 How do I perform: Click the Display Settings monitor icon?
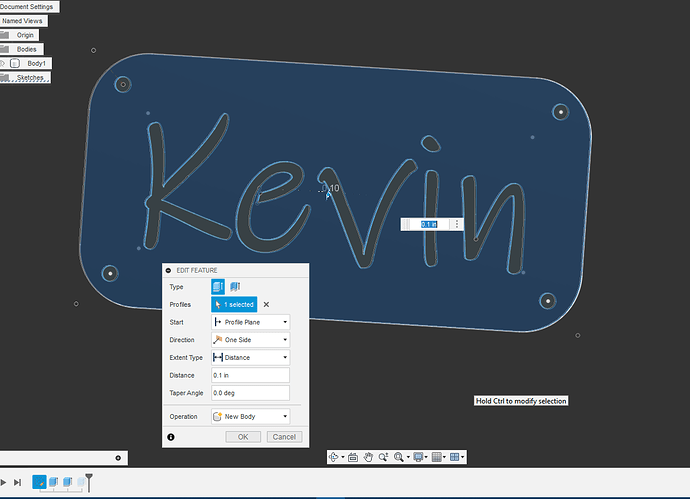click(x=418, y=457)
